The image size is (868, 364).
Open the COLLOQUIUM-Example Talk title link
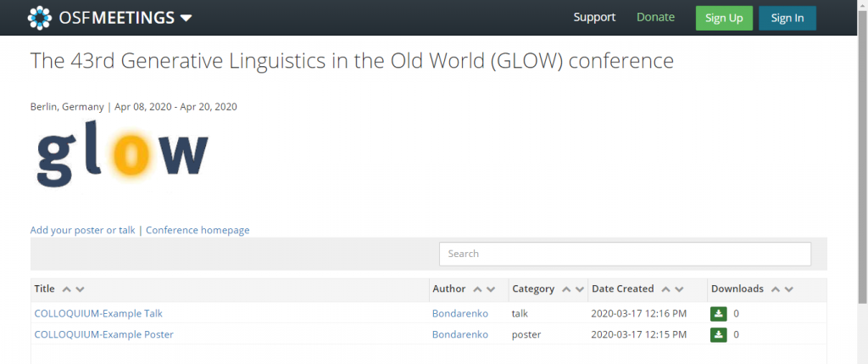98,314
